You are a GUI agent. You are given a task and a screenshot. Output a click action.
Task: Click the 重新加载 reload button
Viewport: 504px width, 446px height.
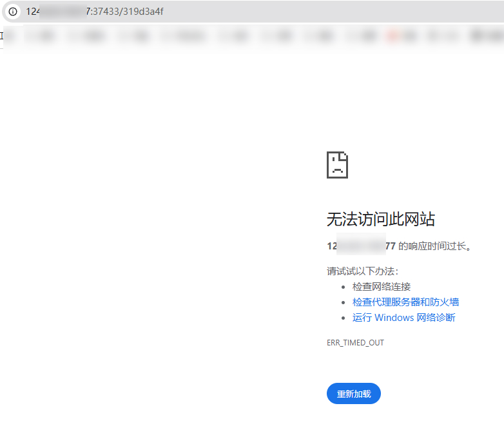pos(354,394)
